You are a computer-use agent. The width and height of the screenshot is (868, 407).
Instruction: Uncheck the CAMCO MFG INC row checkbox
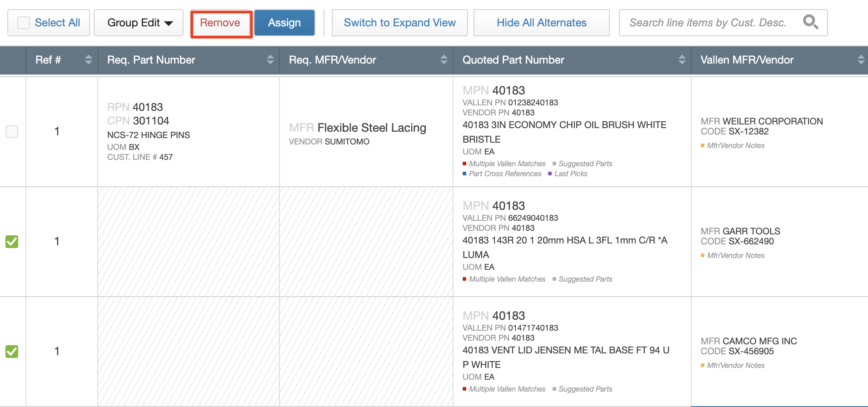(12, 352)
